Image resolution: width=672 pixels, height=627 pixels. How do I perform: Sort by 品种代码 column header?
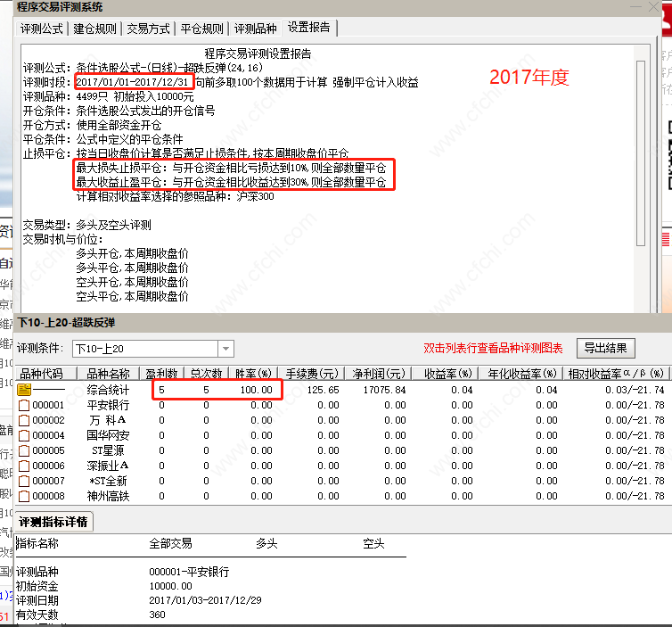[45, 374]
